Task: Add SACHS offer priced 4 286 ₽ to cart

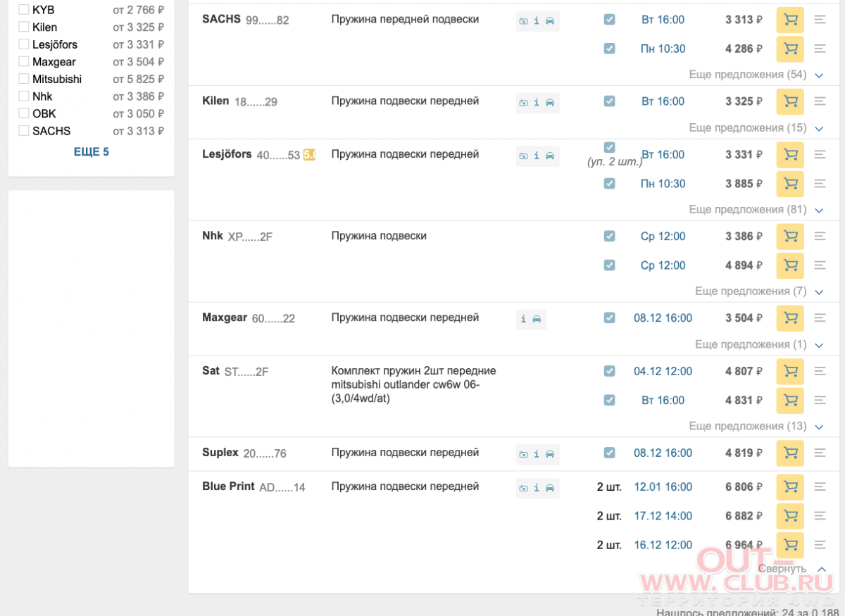Action: point(790,49)
